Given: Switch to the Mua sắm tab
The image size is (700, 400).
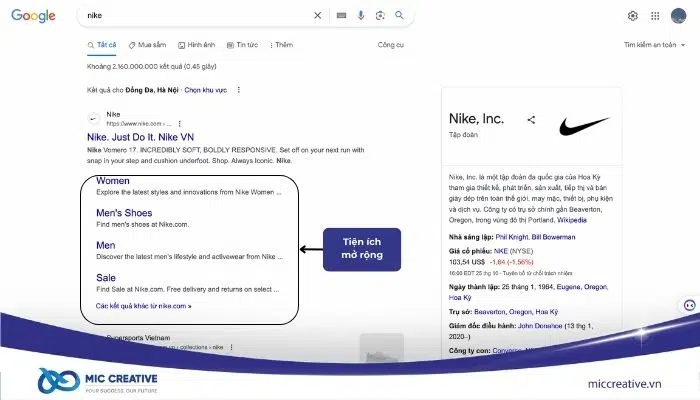Looking at the screenshot, I should coord(147,45).
